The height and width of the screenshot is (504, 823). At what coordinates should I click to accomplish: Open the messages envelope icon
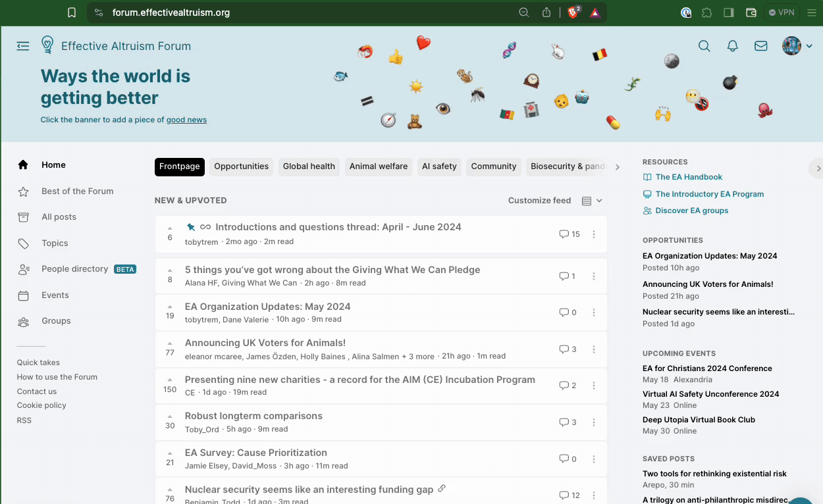tap(761, 46)
